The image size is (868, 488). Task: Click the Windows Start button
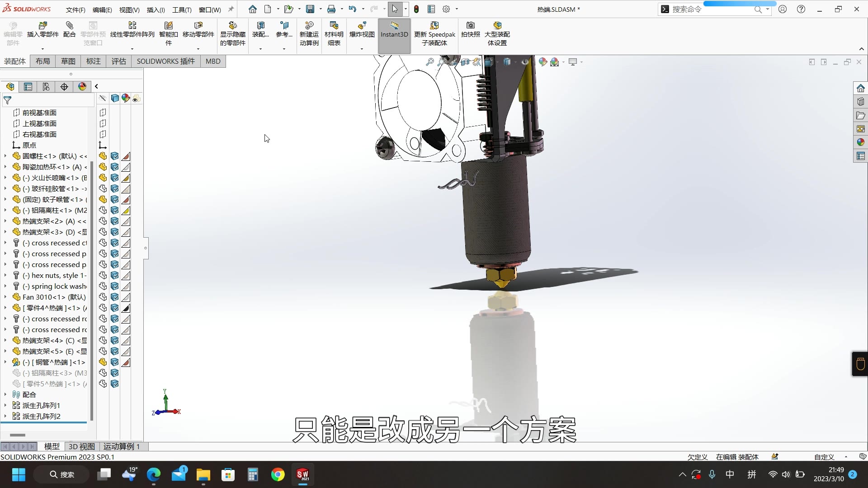(x=19, y=474)
